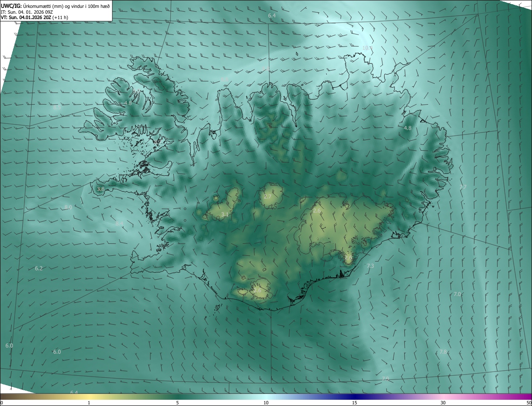Click the 6.2 value label on the map
The height and width of the screenshot is (406, 532).
(x=39, y=269)
